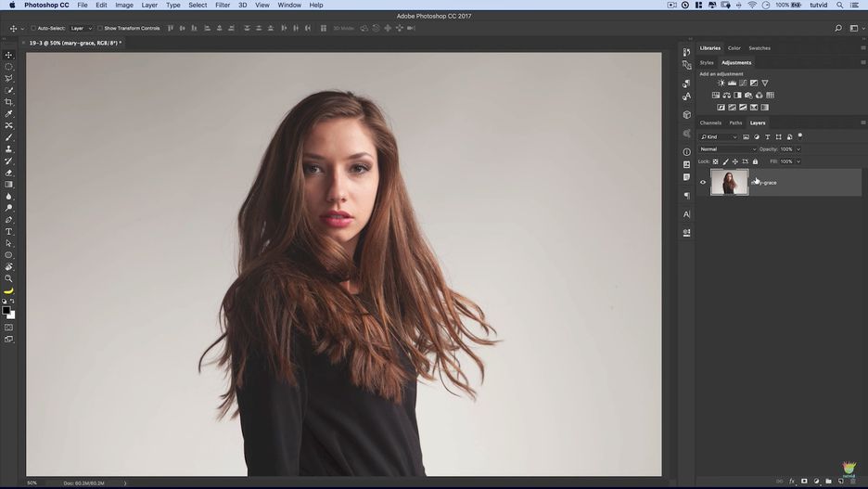Open the Normal blend mode dropdown
The image size is (868, 489).
tap(728, 149)
